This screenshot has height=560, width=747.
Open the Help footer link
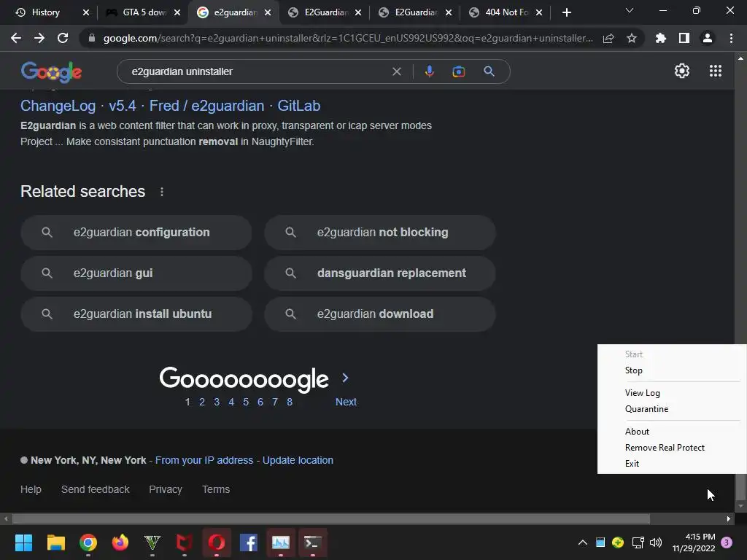(31, 489)
